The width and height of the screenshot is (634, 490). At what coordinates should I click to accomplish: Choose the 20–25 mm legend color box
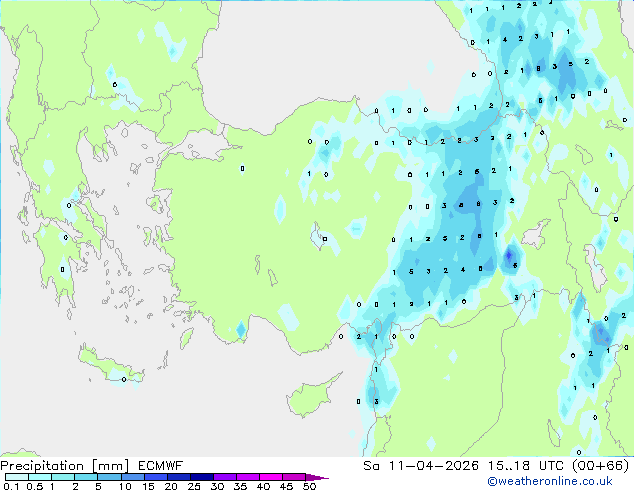pos(178,477)
